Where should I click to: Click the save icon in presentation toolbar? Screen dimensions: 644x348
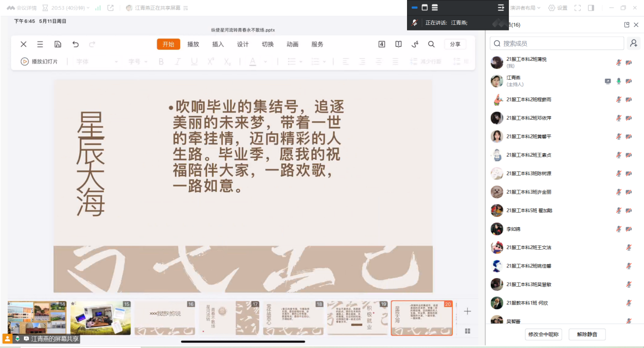click(58, 44)
